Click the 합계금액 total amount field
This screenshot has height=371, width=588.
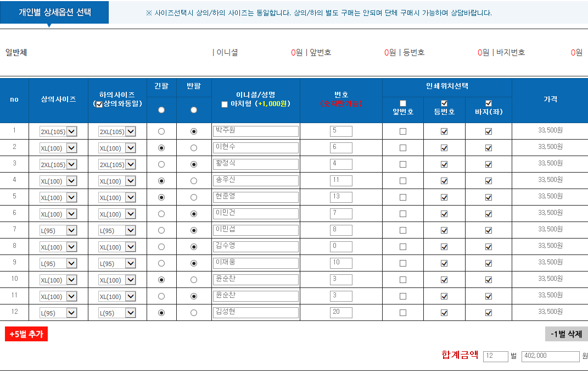tap(550, 356)
